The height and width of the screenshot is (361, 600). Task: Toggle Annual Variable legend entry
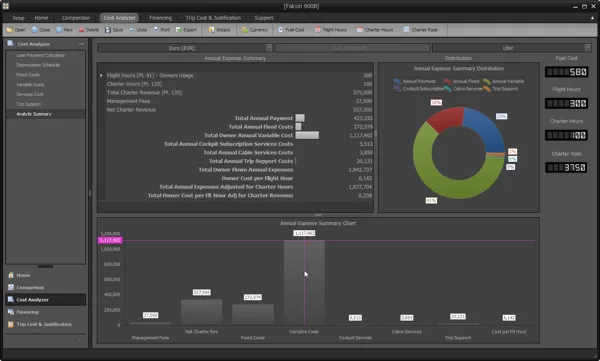tap(504, 81)
